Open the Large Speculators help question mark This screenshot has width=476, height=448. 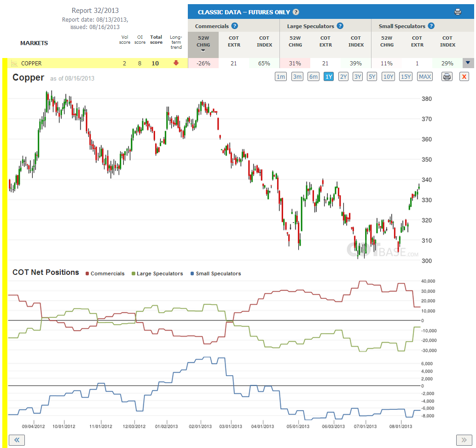[x=340, y=26]
